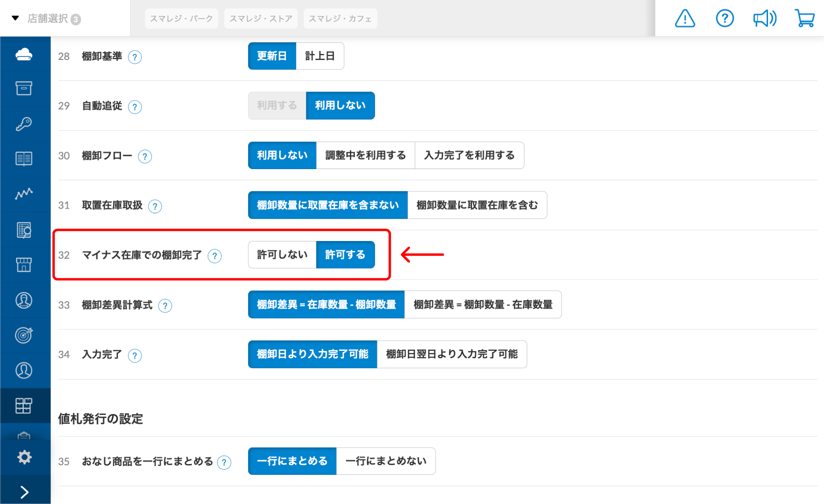The width and height of the screenshot is (824, 504).
Task: Set 棚卸フロー to 調整中を利用する
Action: (x=366, y=155)
